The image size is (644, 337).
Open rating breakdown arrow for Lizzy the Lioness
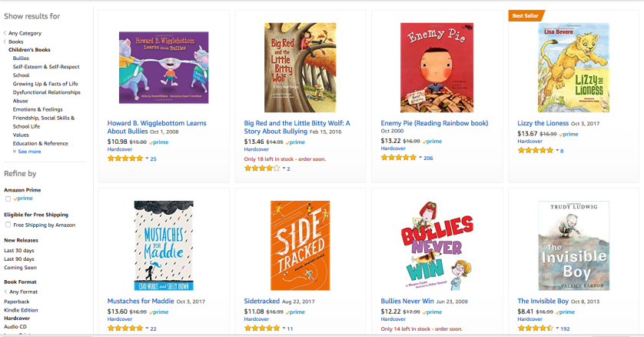pyautogui.click(x=556, y=151)
